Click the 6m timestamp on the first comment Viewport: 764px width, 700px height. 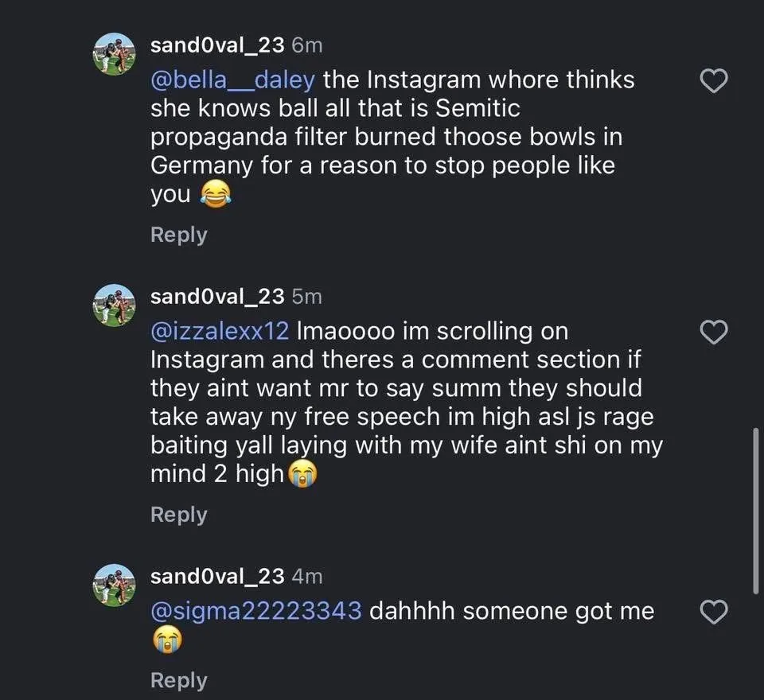tap(307, 45)
